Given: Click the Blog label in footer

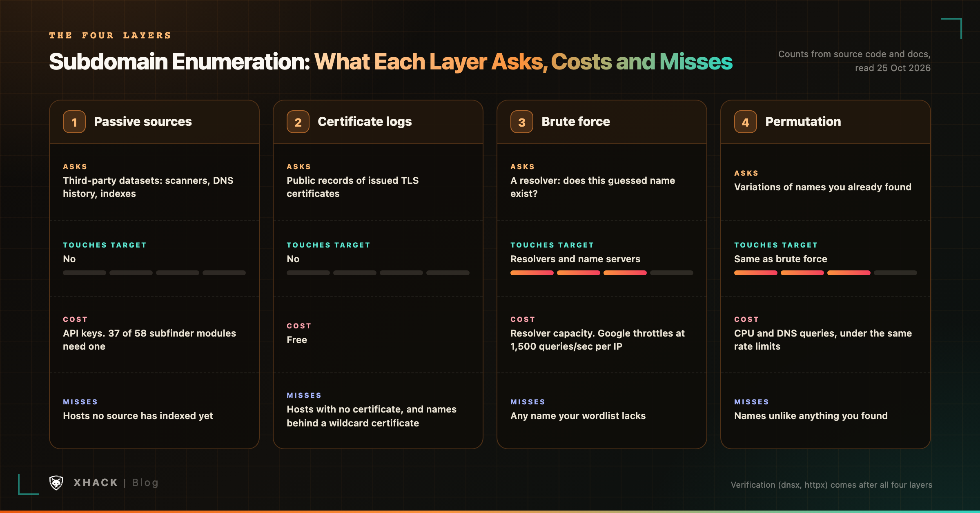Looking at the screenshot, I should tap(145, 483).
